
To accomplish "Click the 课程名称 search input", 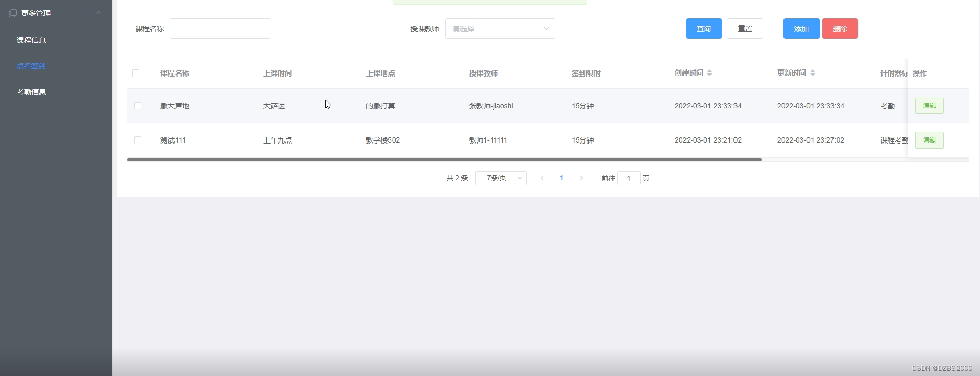I will pos(220,29).
